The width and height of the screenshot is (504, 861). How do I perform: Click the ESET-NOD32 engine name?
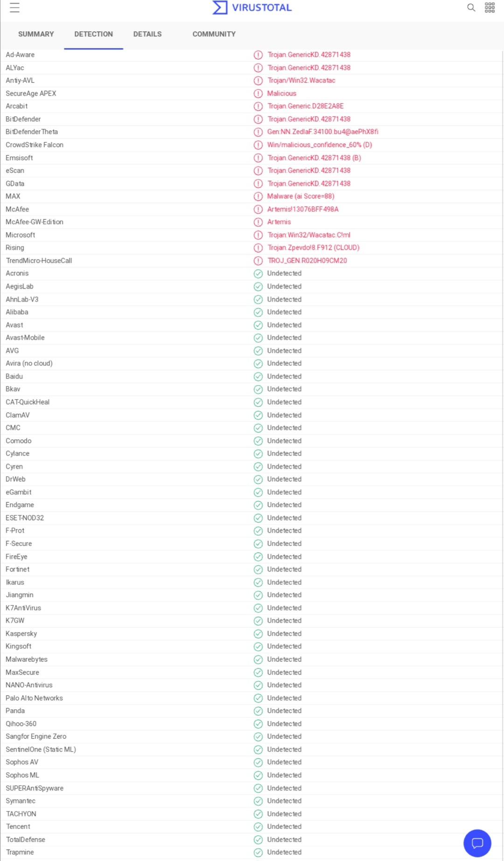coord(25,518)
